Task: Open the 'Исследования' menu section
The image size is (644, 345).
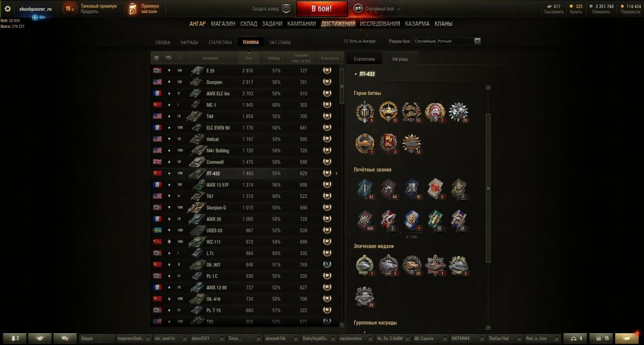Action: pyautogui.click(x=380, y=24)
